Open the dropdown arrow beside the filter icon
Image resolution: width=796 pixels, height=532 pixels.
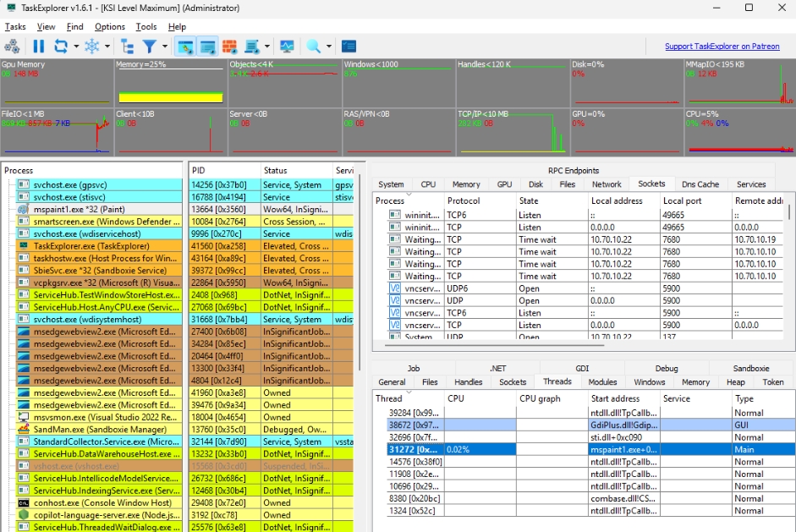point(164,47)
